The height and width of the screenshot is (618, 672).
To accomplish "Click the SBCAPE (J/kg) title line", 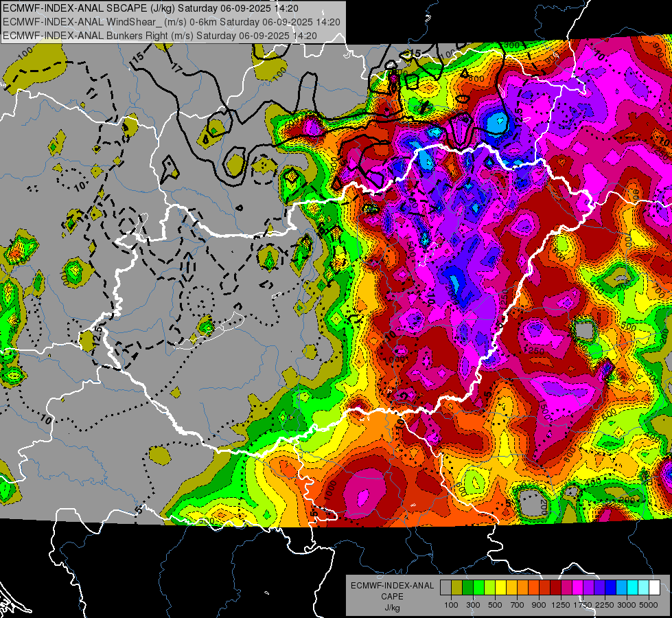I will click(150, 8).
